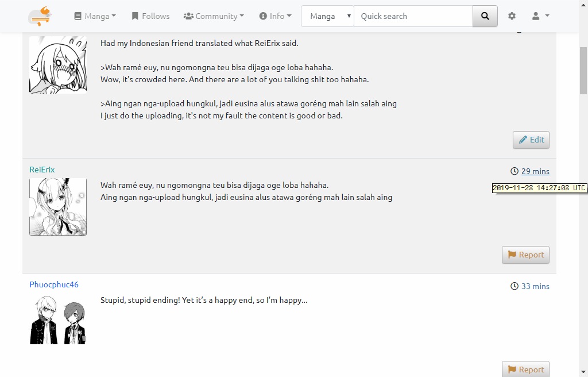Image resolution: width=588 pixels, height=377 pixels.
Task: Click Edit on the translated comment
Action: [x=531, y=140]
